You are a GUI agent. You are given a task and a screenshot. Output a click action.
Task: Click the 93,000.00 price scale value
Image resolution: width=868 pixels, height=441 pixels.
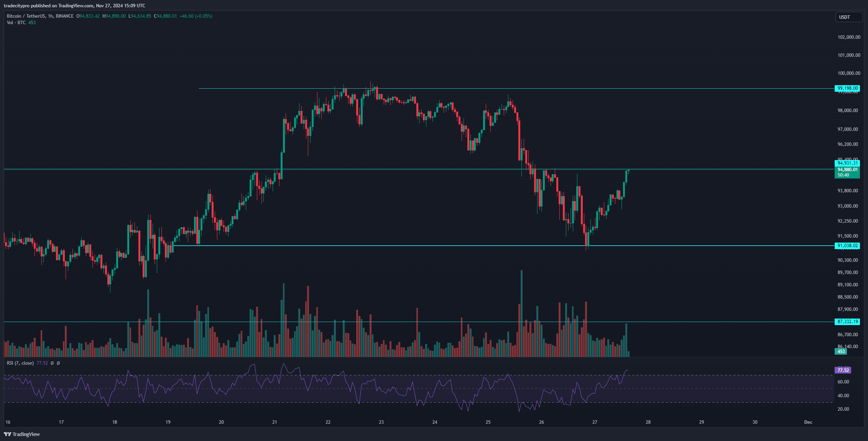coord(848,206)
